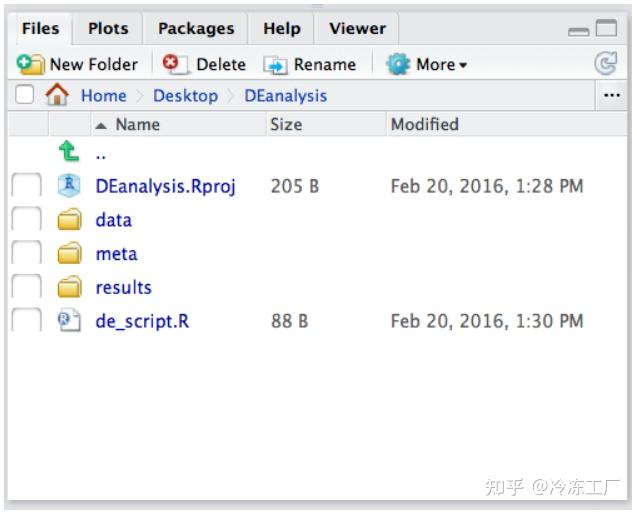The height and width of the screenshot is (513, 637).
Task: Open the More dropdown menu
Action: [441, 64]
